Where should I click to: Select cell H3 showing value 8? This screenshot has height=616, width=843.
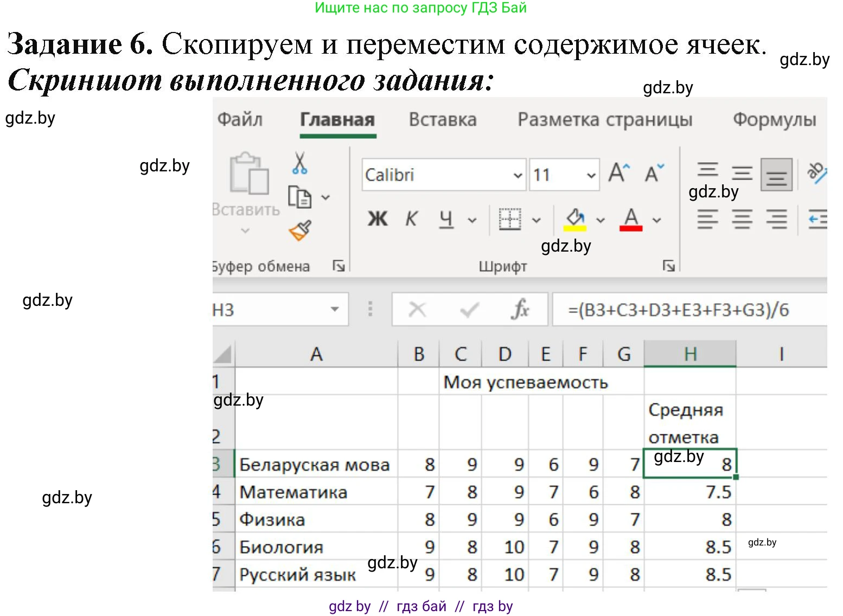tap(689, 464)
